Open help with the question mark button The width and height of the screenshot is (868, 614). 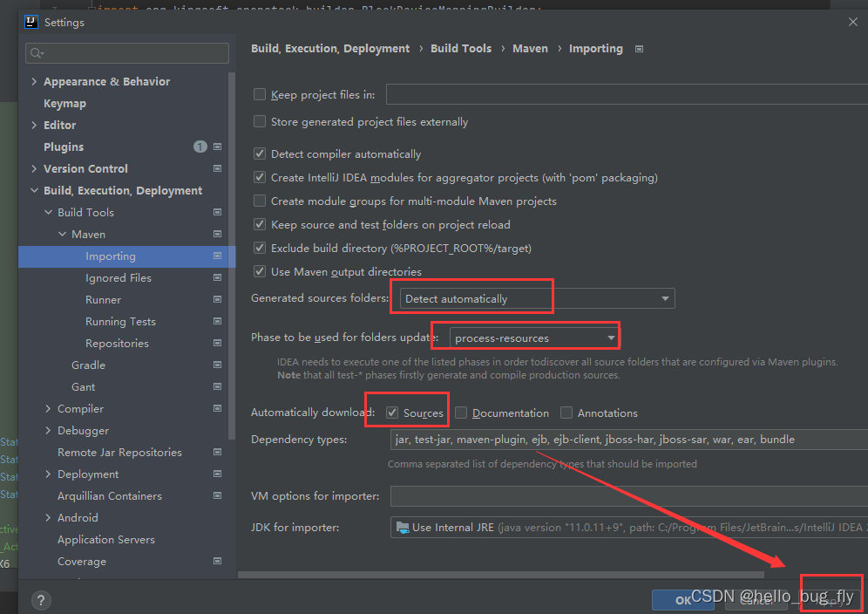41,600
